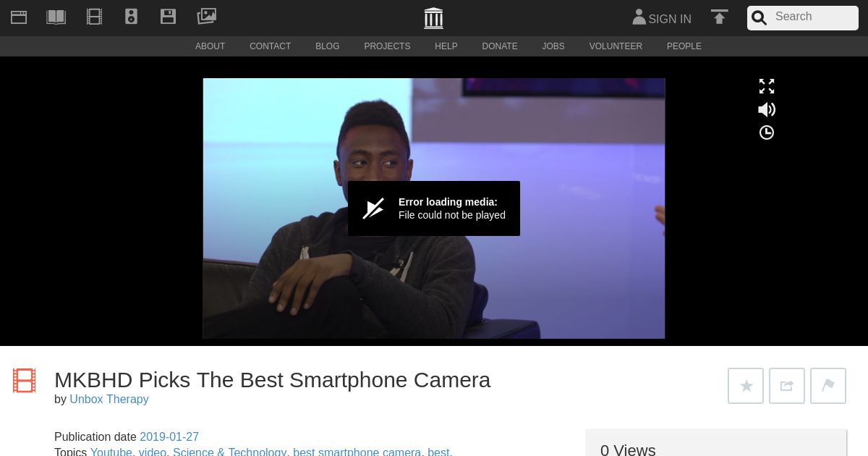Viewport: 868px width, 456px height.
Task: Click the SIGN IN link
Action: [x=670, y=20]
